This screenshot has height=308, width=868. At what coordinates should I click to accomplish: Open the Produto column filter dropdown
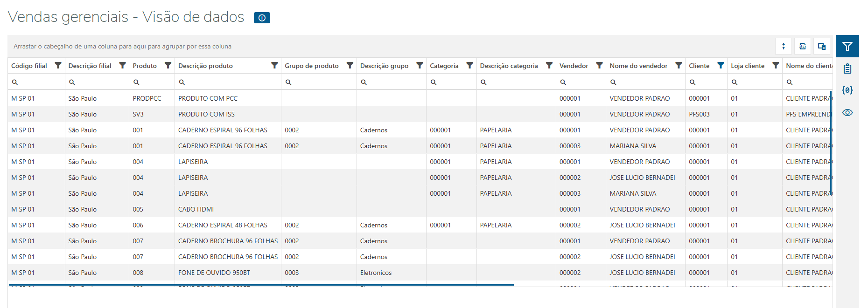tap(168, 65)
